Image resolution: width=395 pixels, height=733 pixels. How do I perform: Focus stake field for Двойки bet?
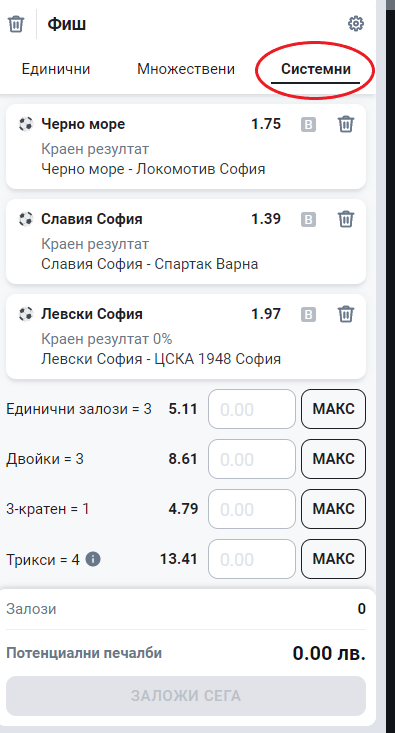[252, 459]
